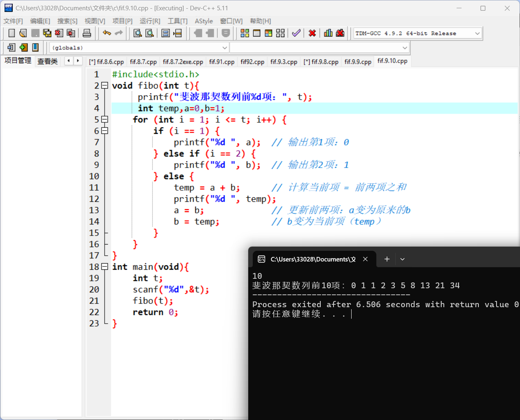Click the Close file icon

click(x=59, y=33)
